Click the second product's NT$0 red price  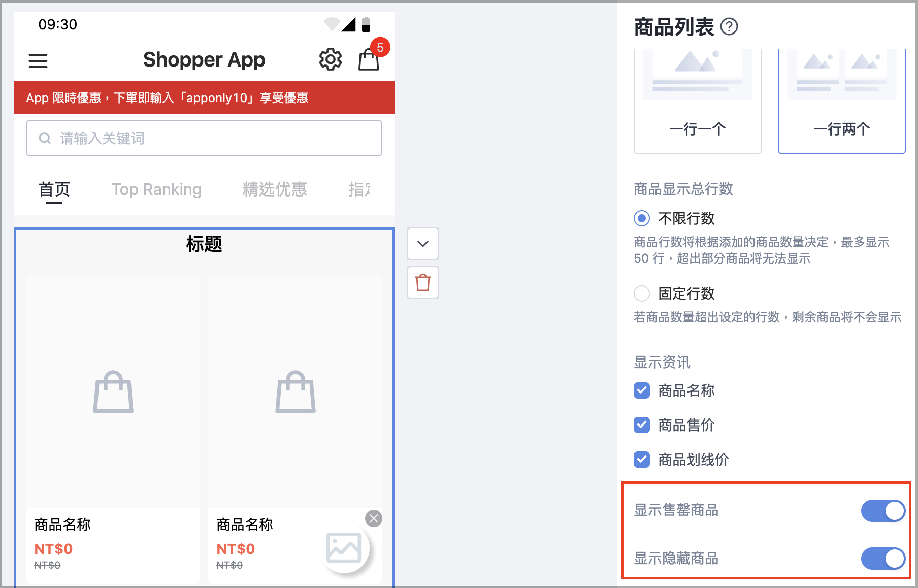coord(236,549)
